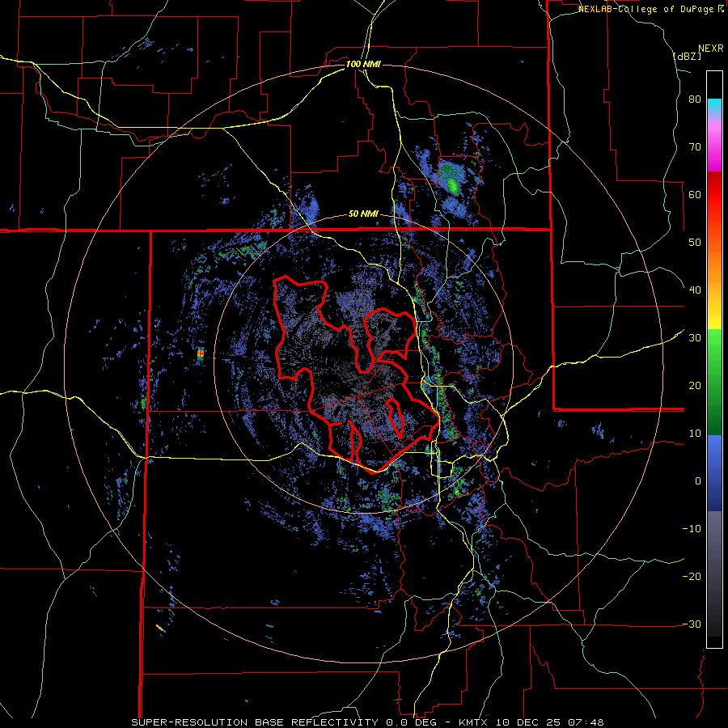This screenshot has width=728, height=728.
Task: Click the "100 NMI" range ring label
Action: [363, 64]
